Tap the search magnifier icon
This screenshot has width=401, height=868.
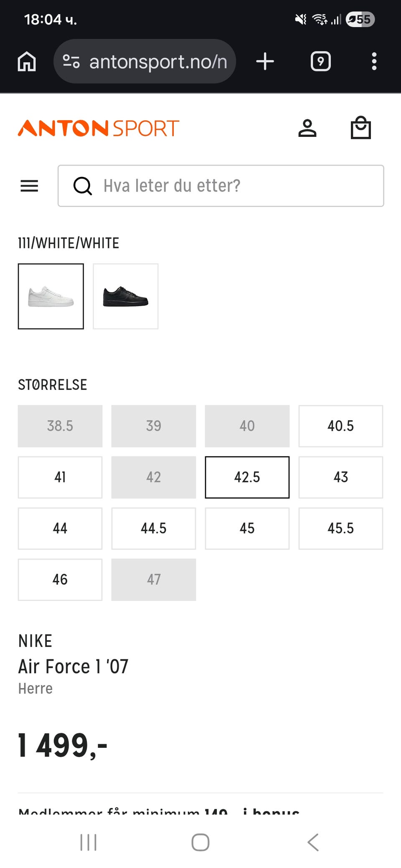click(x=82, y=186)
